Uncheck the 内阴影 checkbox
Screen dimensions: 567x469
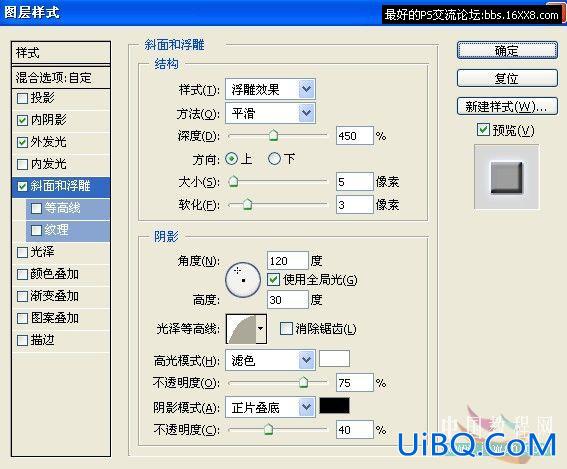(22, 120)
